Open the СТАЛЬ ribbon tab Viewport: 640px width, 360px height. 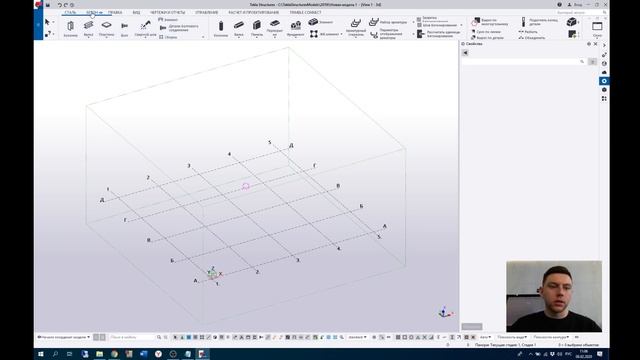(x=70, y=12)
